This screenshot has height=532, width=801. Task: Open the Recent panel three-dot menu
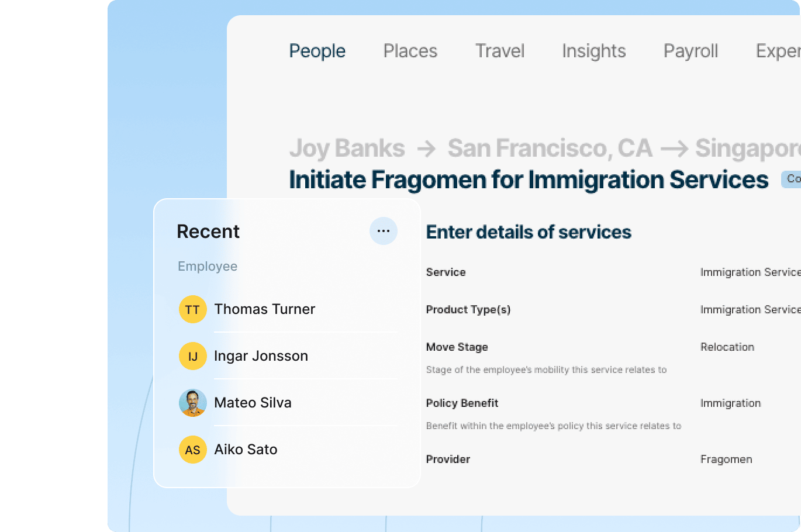384,231
